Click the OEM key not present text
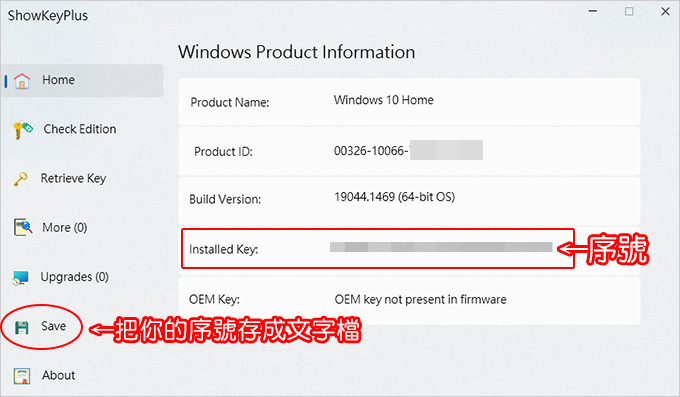The height and width of the screenshot is (397, 680). (420, 299)
